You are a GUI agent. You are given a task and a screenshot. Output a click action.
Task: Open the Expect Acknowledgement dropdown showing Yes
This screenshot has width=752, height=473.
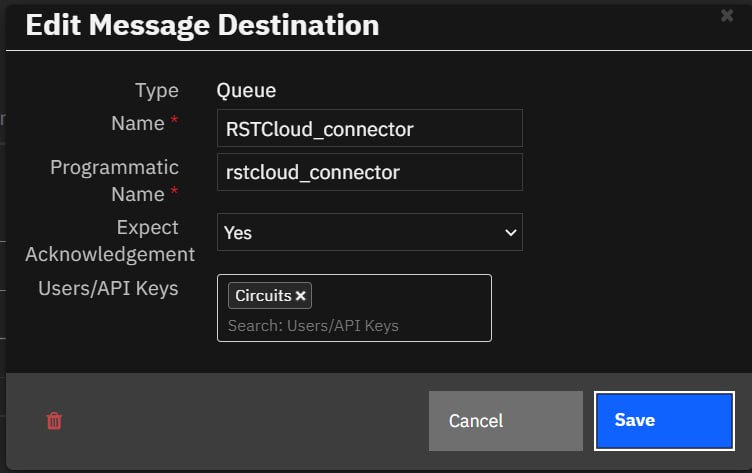pos(369,232)
